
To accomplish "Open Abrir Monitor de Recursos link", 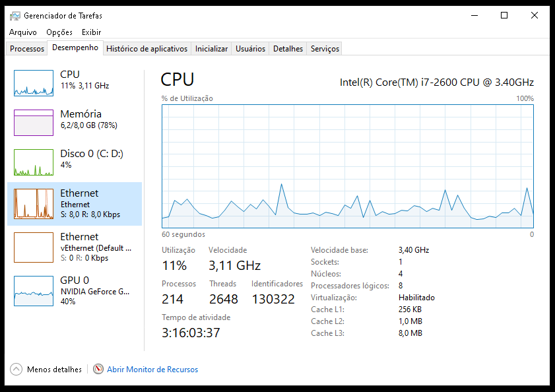I will coord(152,370).
